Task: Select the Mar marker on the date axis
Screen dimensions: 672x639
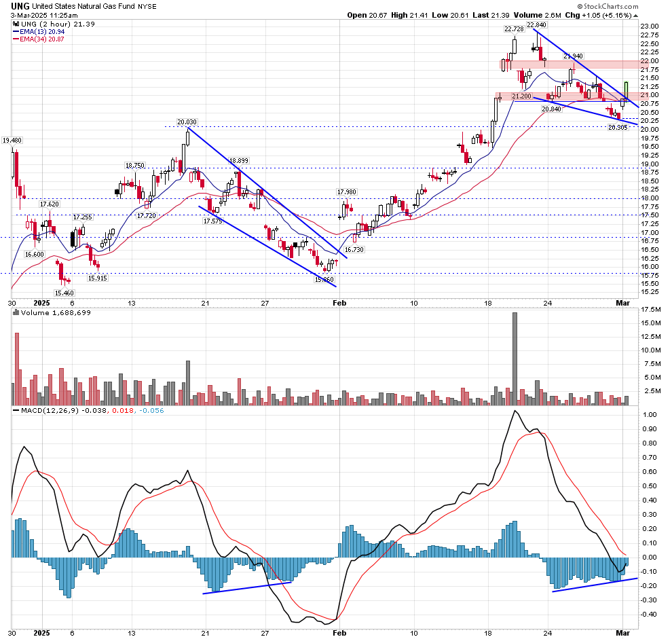Action: (x=624, y=303)
